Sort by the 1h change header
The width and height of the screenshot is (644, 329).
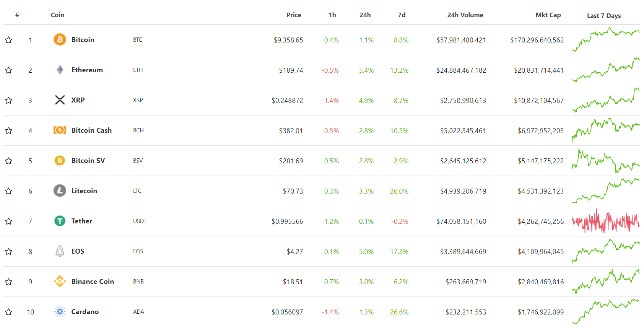332,15
